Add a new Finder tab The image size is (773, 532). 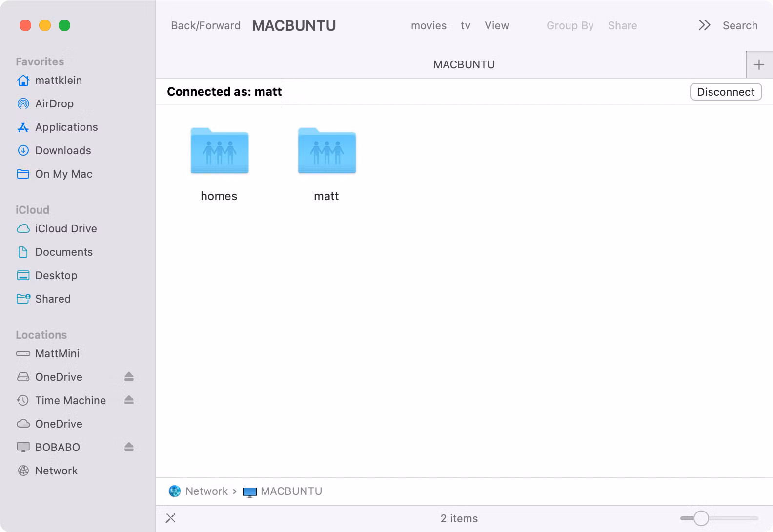point(759,64)
